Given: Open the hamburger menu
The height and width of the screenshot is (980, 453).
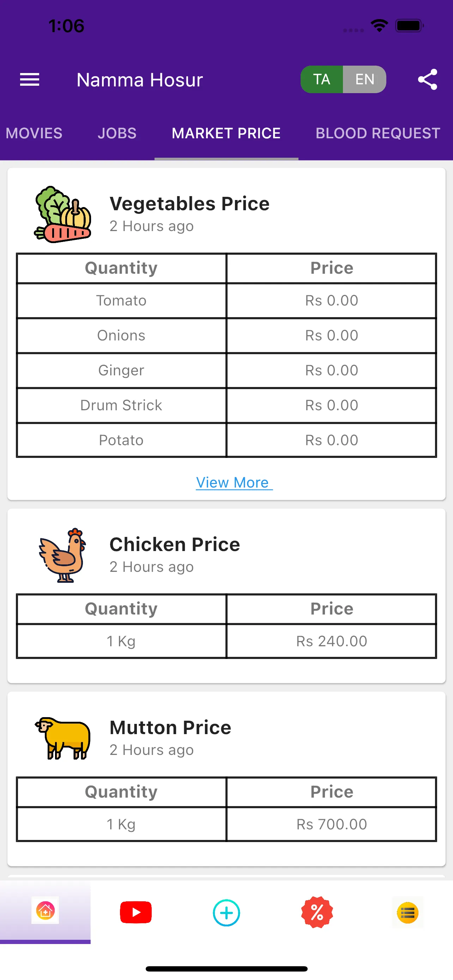Looking at the screenshot, I should [x=30, y=79].
